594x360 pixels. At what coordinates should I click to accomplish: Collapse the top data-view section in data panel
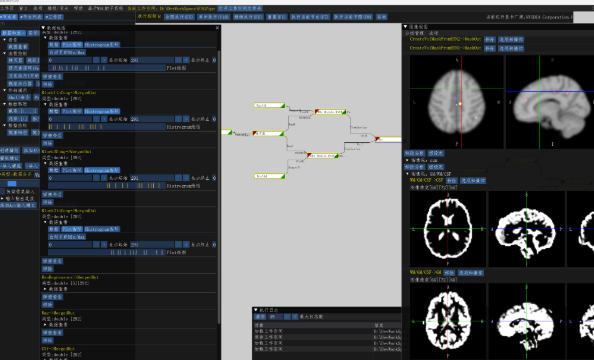coord(45,38)
